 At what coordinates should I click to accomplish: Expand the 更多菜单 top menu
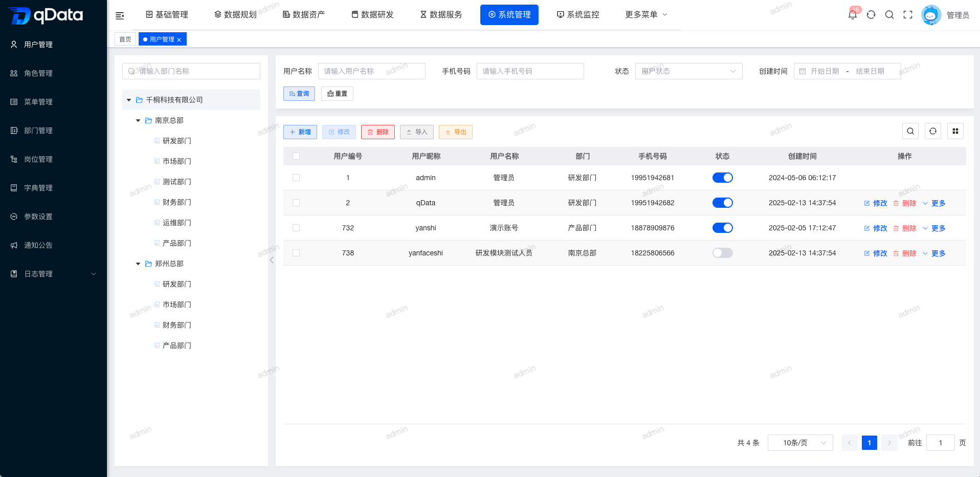[x=646, y=15]
